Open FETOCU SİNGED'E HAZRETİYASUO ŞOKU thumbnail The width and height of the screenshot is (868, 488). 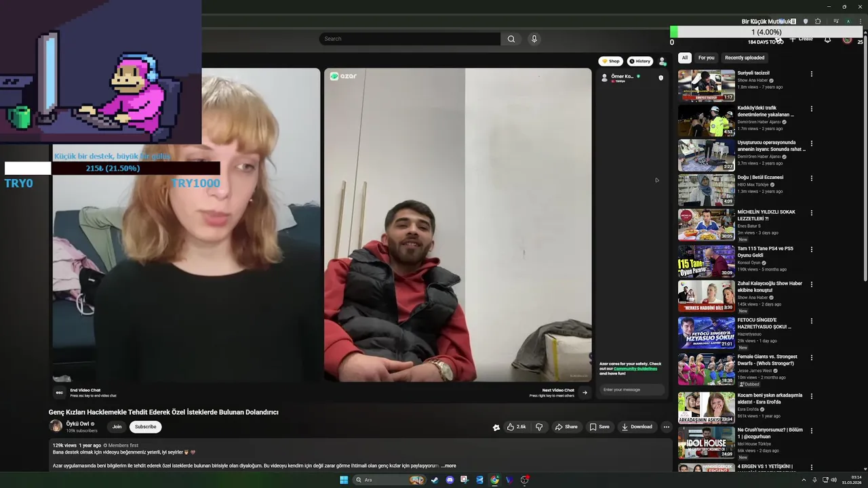pyautogui.click(x=706, y=333)
